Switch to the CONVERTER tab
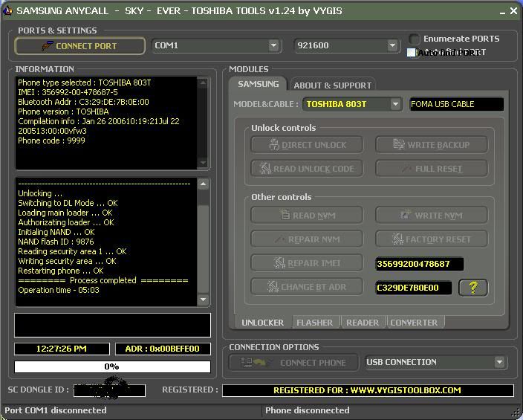 [x=414, y=323]
